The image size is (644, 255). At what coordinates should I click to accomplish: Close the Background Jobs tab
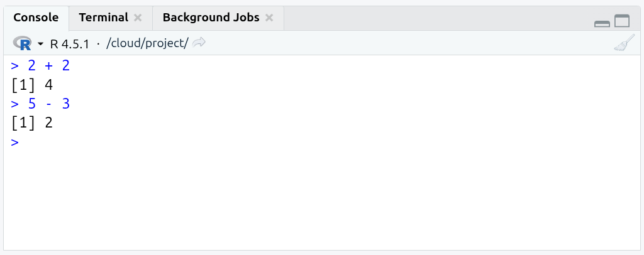tap(269, 18)
